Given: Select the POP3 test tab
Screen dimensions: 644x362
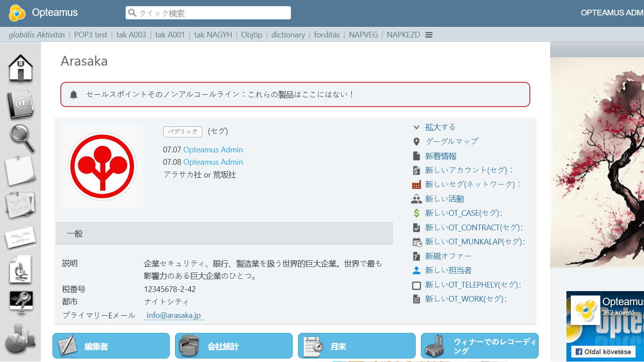Looking at the screenshot, I should (x=90, y=35).
